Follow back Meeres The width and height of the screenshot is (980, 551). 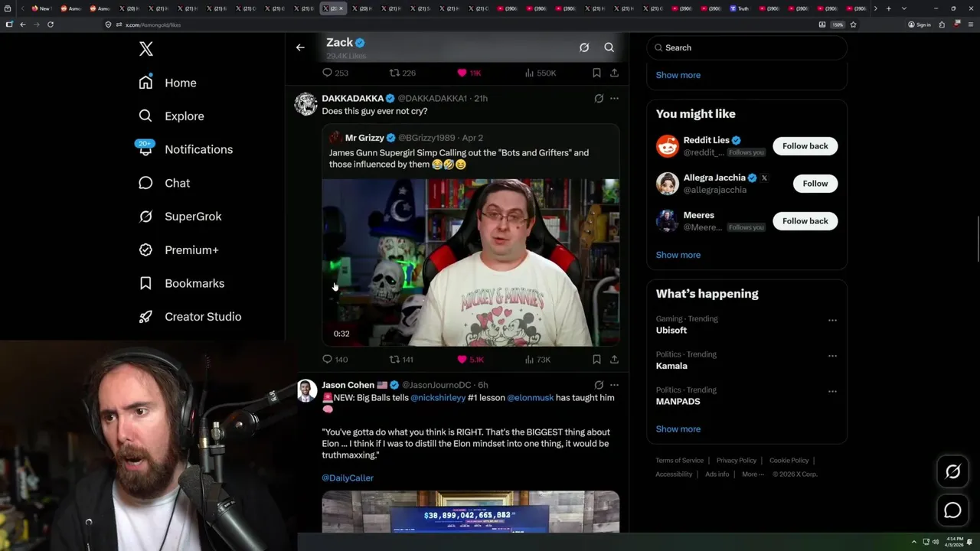coord(805,221)
